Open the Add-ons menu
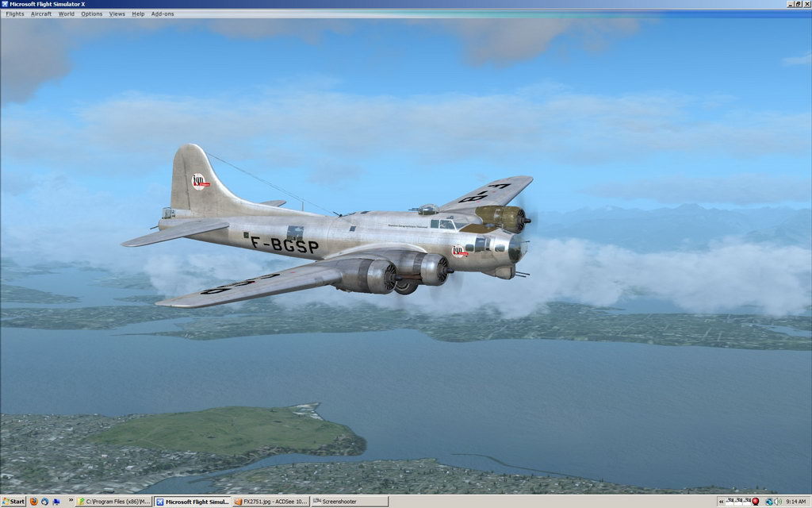This screenshot has height=508, width=812. [163, 14]
